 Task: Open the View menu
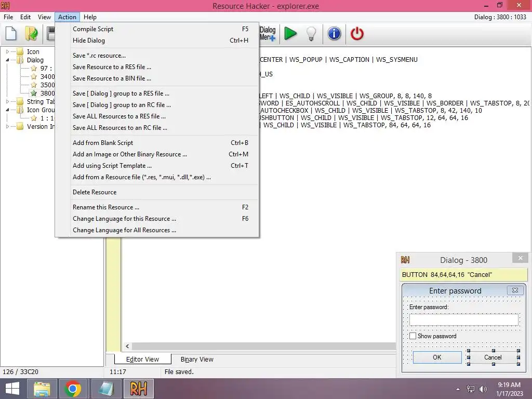tap(44, 17)
